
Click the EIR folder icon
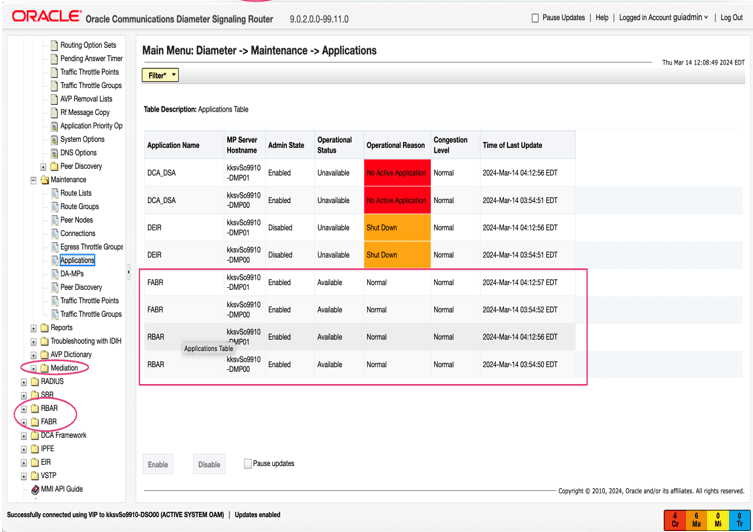35,462
